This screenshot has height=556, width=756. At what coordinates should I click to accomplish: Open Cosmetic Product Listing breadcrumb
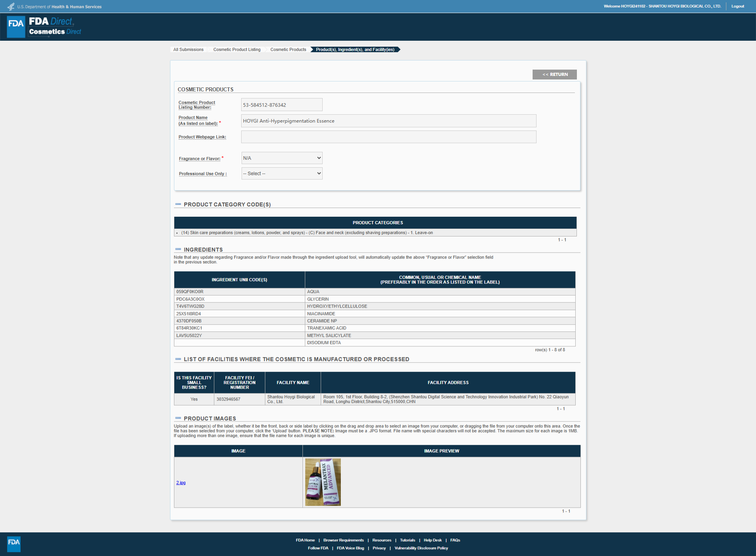[237, 49]
